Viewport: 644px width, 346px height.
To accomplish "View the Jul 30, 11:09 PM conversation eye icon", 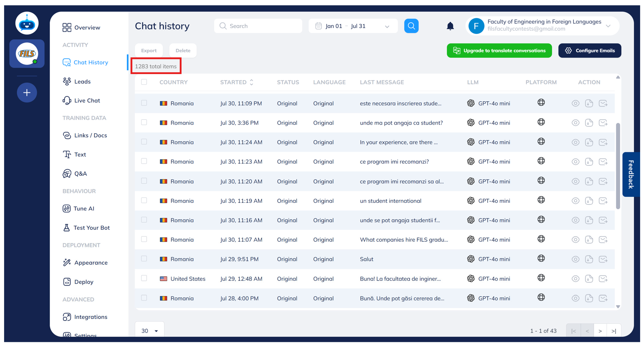I will click(x=575, y=103).
